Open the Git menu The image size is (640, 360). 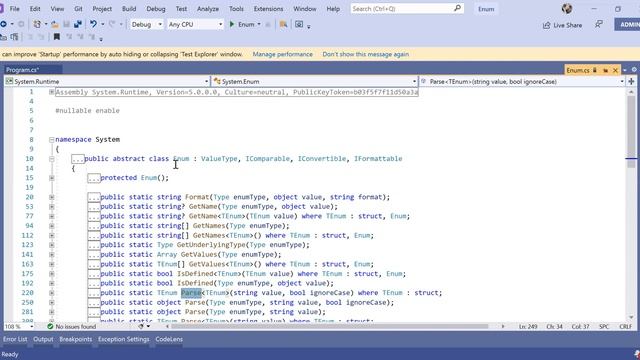tap(78, 9)
